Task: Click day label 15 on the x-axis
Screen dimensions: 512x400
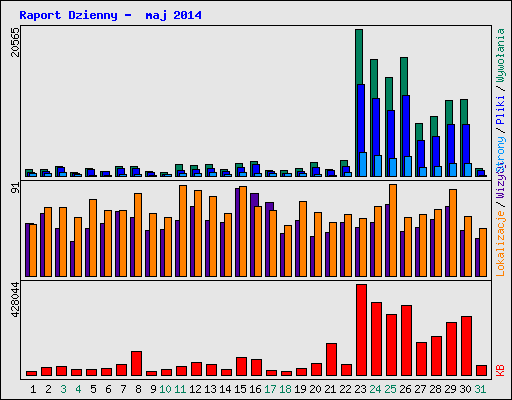Action: pos(240,389)
